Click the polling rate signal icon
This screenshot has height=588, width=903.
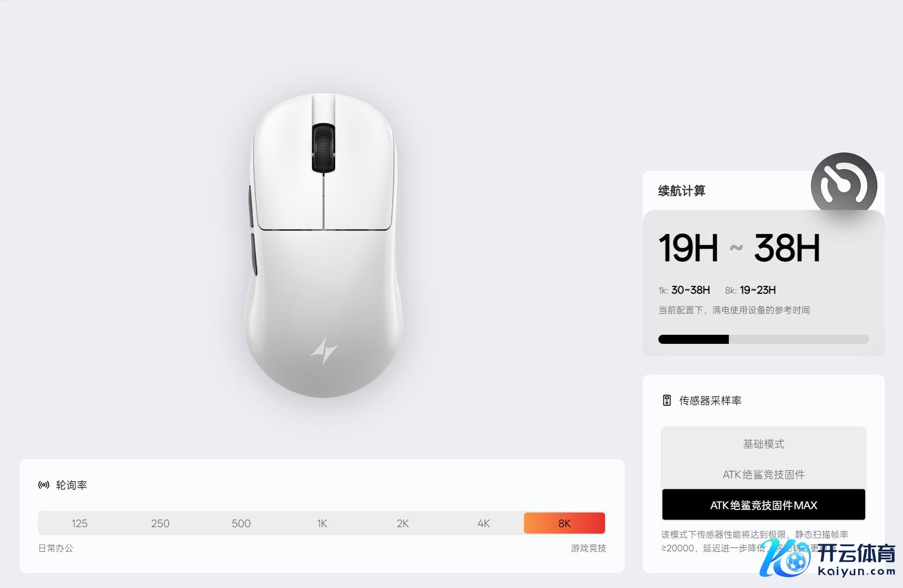[x=44, y=485]
